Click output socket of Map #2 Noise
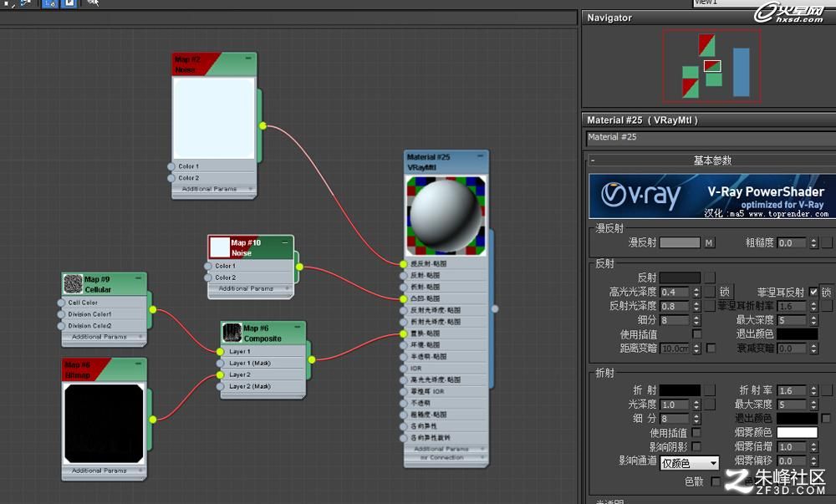 pos(263,125)
